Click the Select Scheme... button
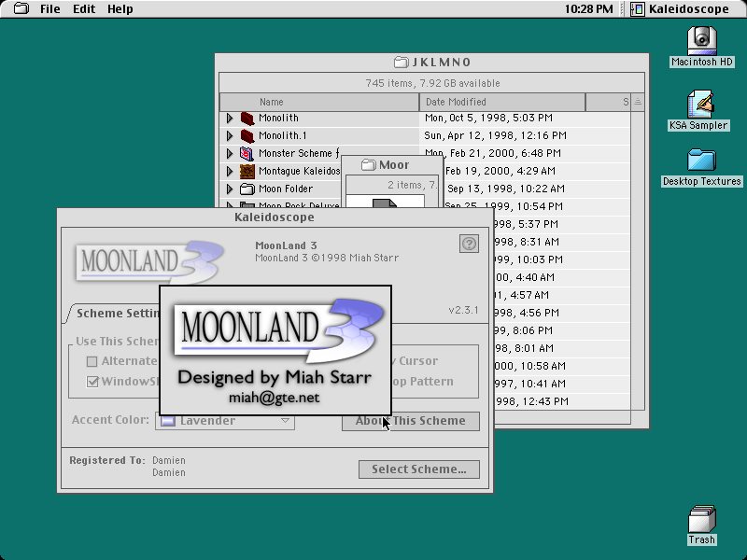 click(x=418, y=469)
